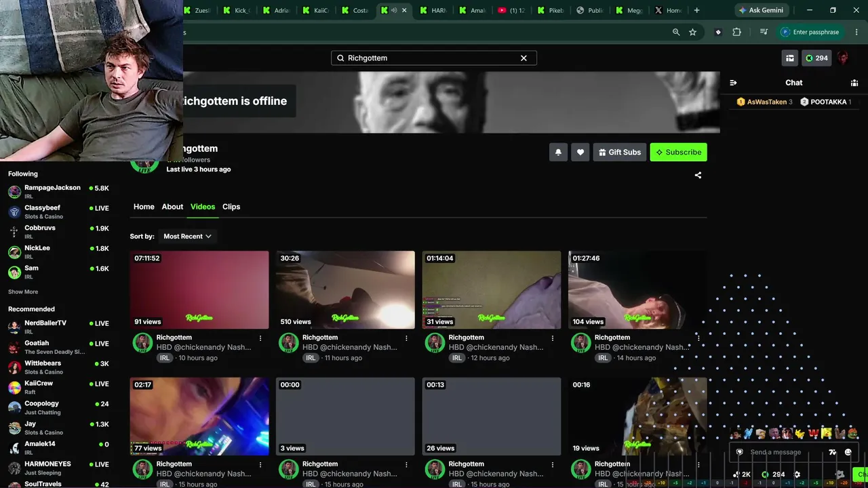Open the chat user list icon
The image size is (868, 488).
(854, 83)
